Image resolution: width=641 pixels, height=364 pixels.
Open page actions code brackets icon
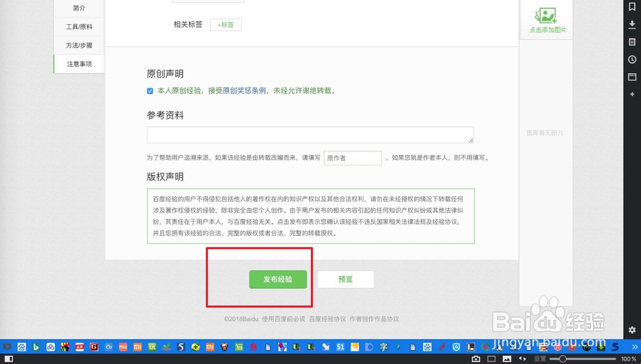tap(522, 359)
